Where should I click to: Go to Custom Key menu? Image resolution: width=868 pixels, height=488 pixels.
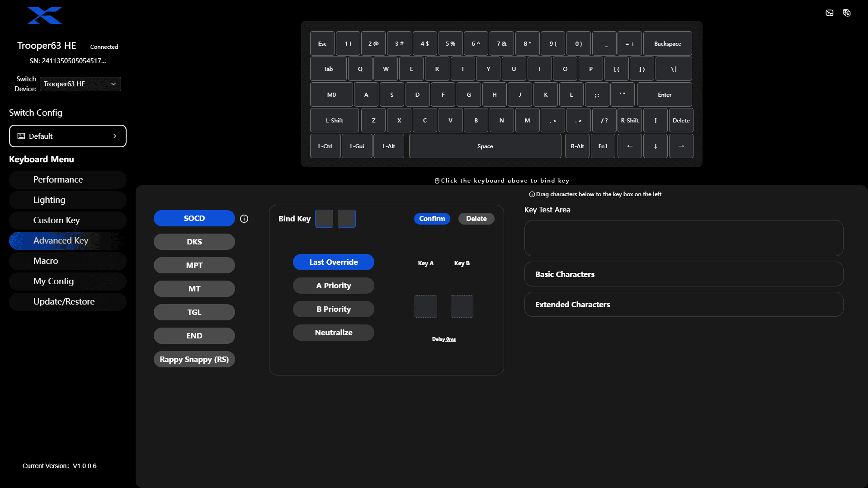pyautogui.click(x=68, y=221)
